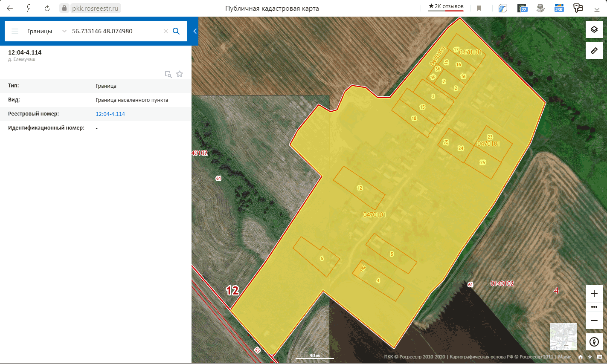Click parcel 18 on the map
The image size is (607, 364).
(x=414, y=118)
